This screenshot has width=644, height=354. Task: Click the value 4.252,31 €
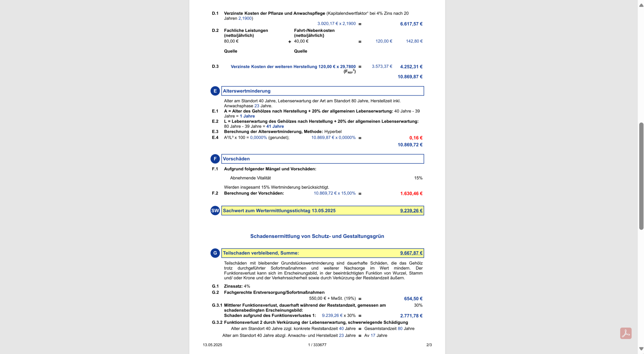411,67
